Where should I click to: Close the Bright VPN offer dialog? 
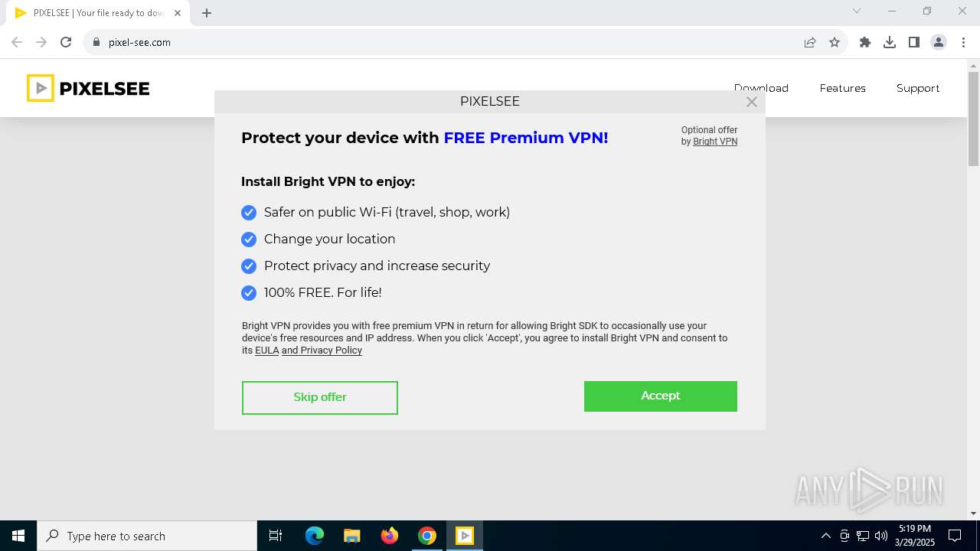coord(752,102)
